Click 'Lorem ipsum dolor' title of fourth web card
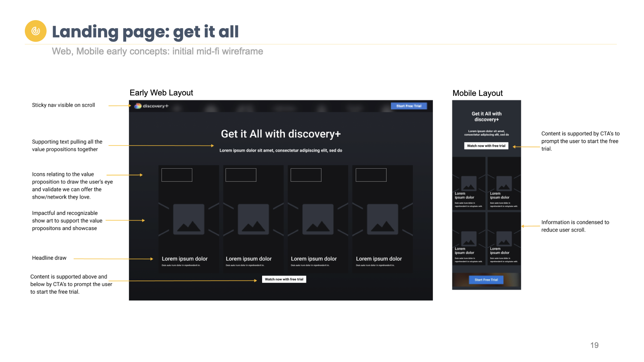The image size is (644, 362). [x=379, y=259]
